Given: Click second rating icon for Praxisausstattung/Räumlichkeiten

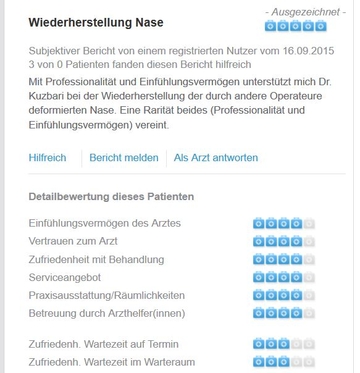Looking at the screenshot, I should coord(271,295).
